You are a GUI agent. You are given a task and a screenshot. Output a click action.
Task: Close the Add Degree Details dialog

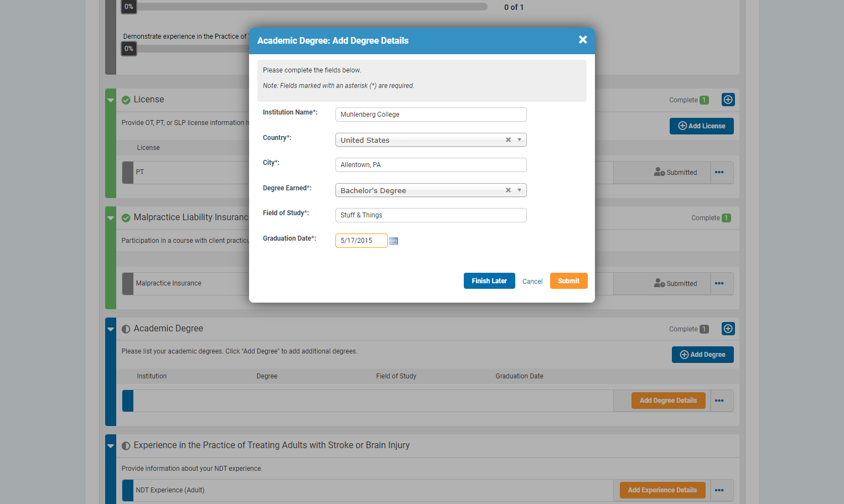(583, 40)
